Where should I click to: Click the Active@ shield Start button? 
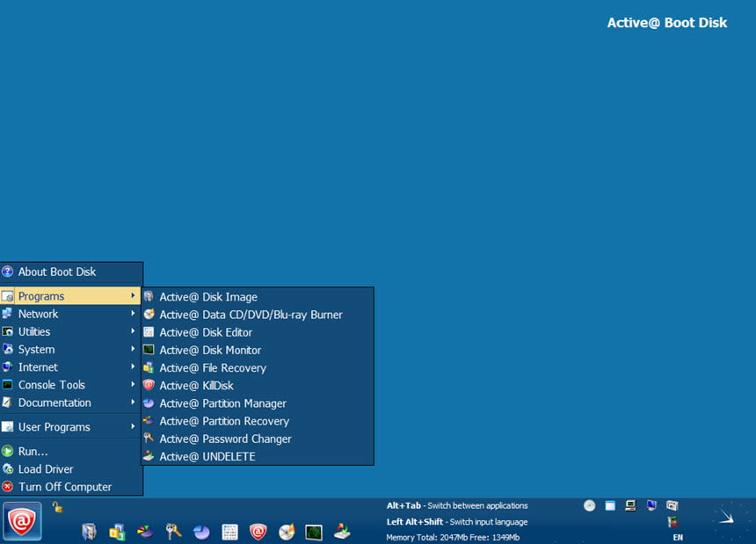tap(22, 521)
